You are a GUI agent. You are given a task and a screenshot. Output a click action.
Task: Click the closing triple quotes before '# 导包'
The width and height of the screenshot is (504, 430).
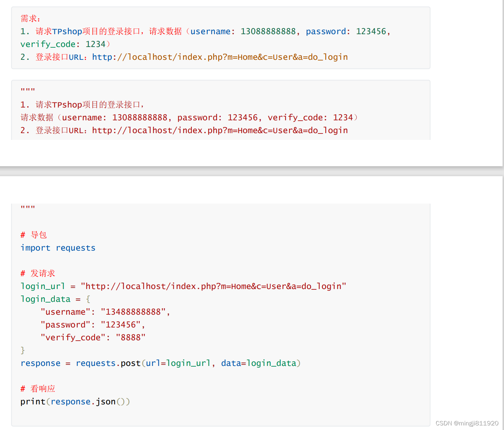28,208
